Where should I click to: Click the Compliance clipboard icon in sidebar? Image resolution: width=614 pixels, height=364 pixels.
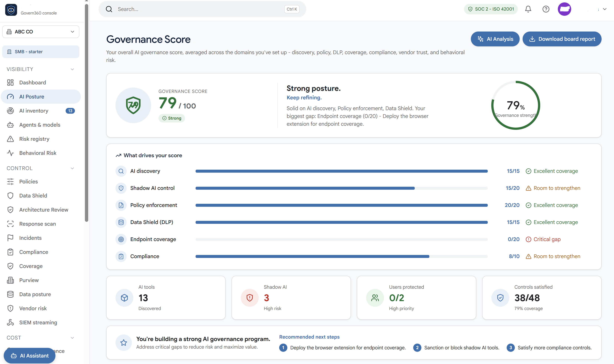pyautogui.click(x=10, y=252)
